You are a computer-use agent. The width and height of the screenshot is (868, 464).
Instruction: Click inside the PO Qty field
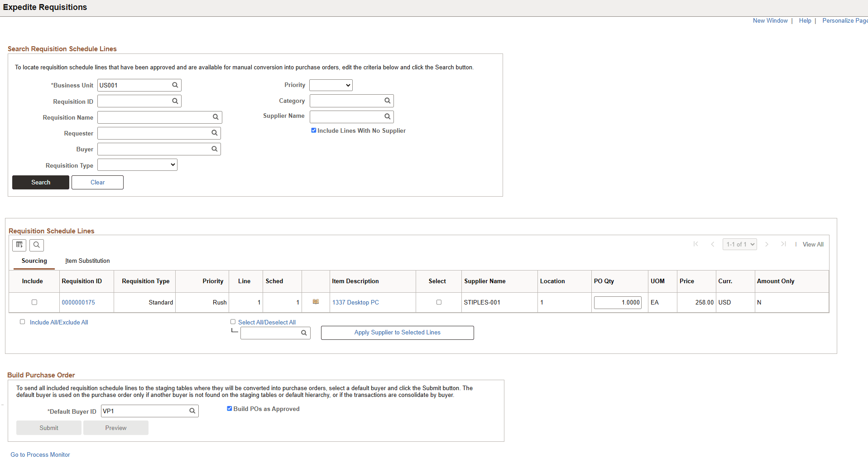click(x=618, y=302)
